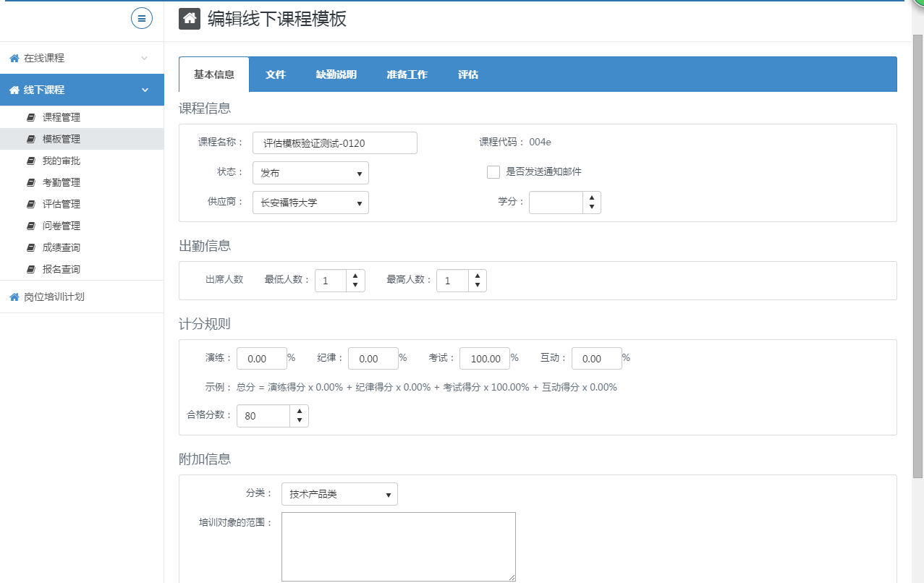Click the home icon beside the page title
Image resolution: width=924 pixels, height=583 pixels.
tap(190, 19)
